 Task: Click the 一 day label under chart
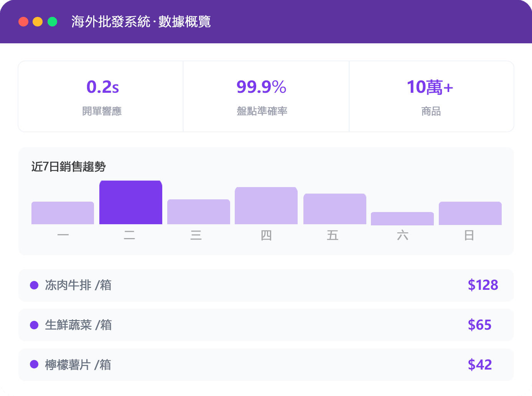[x=63, y=235]
